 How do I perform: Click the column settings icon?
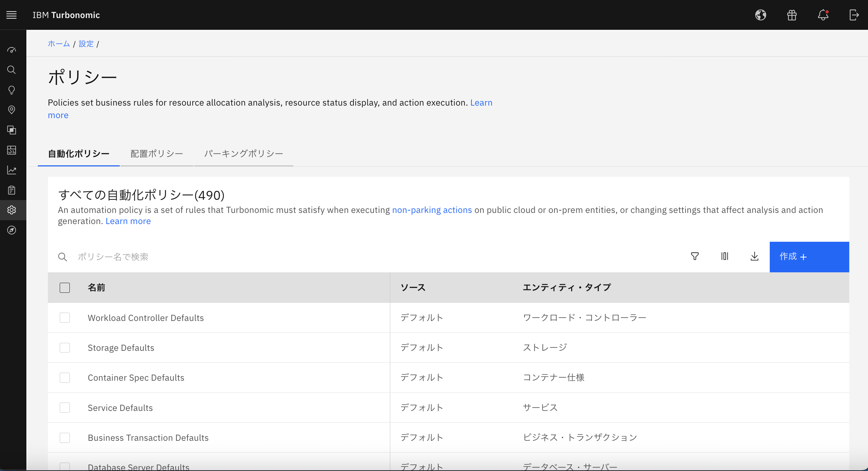(x=725, y=256)
